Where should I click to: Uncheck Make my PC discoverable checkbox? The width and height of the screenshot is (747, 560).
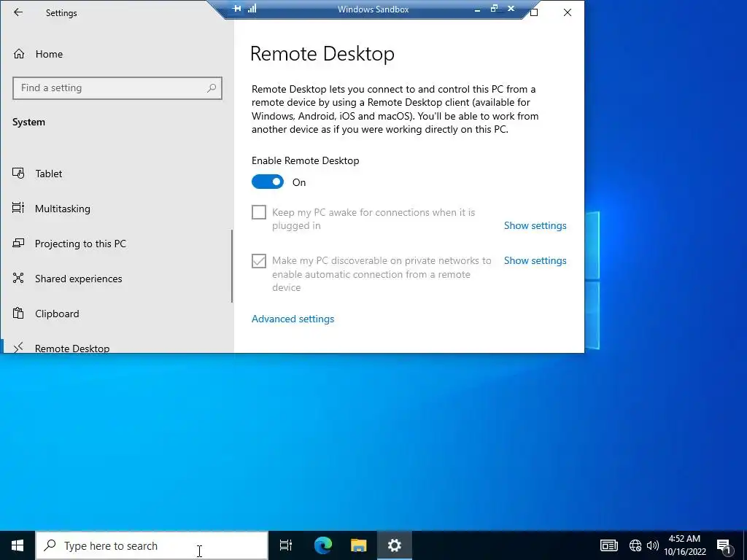(x=259, y=260)
